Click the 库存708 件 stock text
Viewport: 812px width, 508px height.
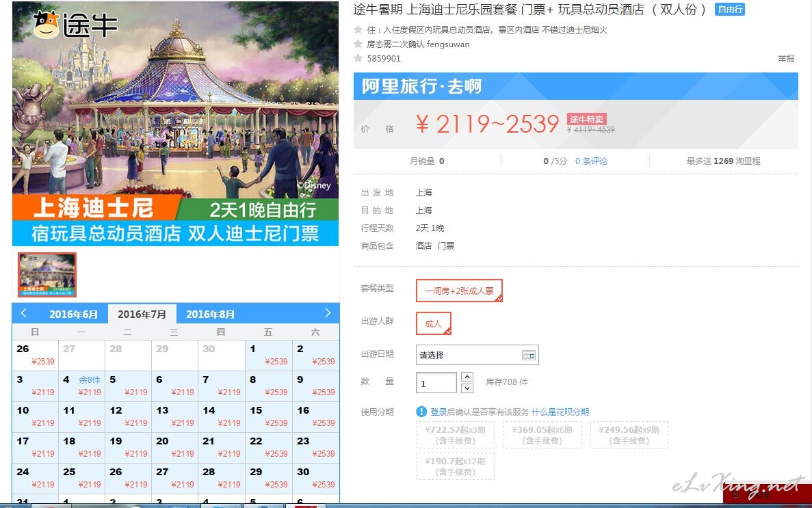coord(507,382)
